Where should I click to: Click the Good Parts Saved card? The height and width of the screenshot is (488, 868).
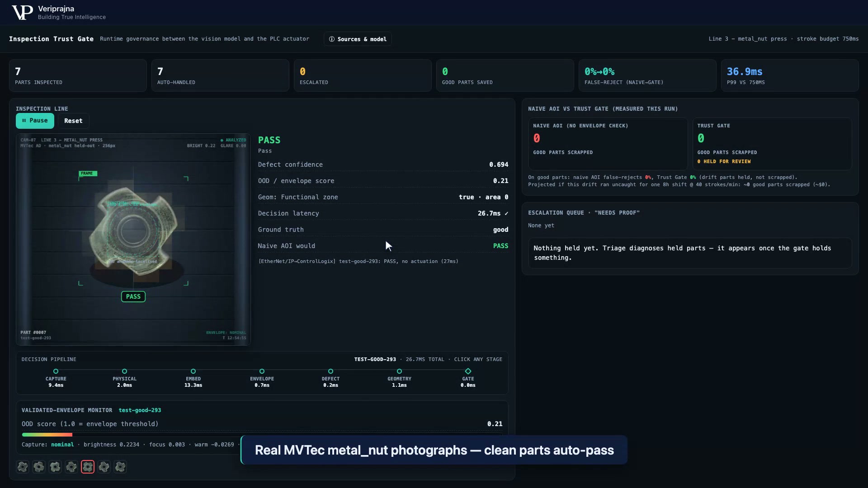(505, 75)
